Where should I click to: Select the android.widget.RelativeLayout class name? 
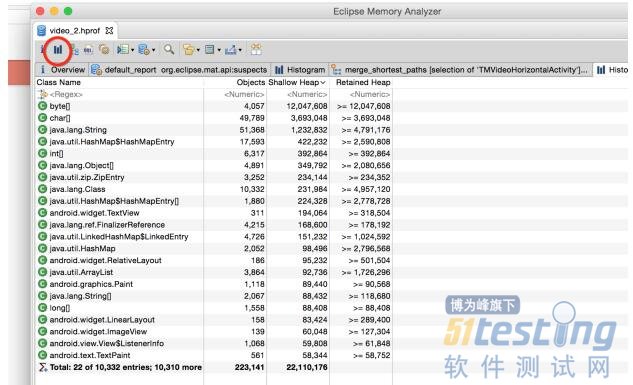(x=105, y=260)
